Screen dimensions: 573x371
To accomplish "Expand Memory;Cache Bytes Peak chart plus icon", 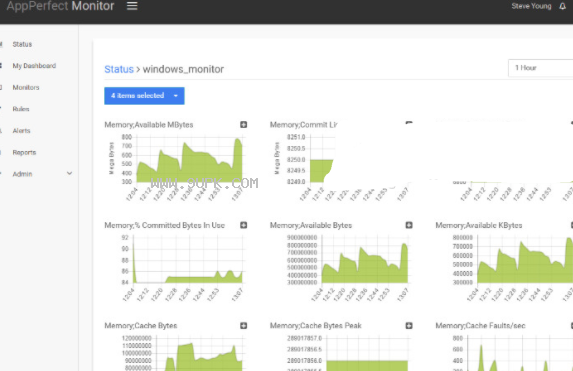I will pos(409,326).
